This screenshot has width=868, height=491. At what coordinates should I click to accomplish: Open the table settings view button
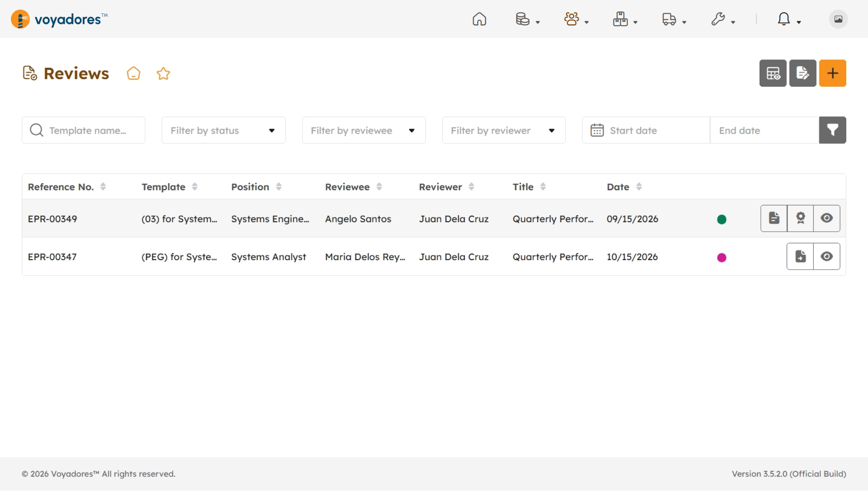(x=773, y=73)
